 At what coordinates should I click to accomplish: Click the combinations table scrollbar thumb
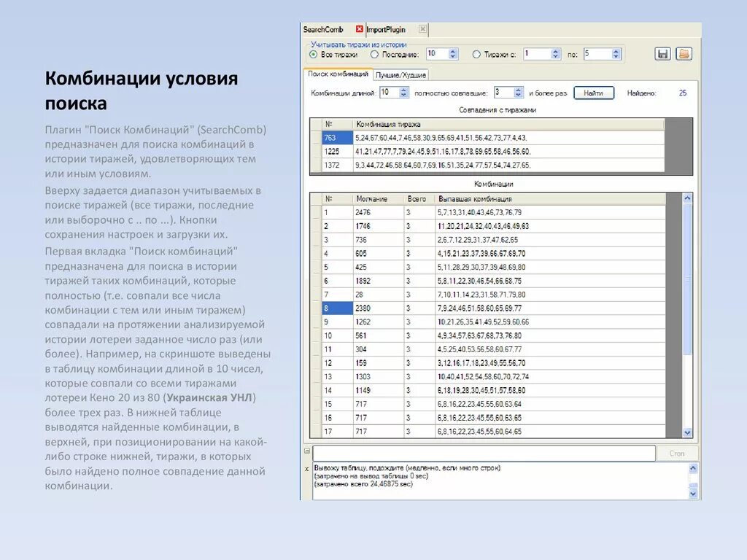tap(687, 279)
